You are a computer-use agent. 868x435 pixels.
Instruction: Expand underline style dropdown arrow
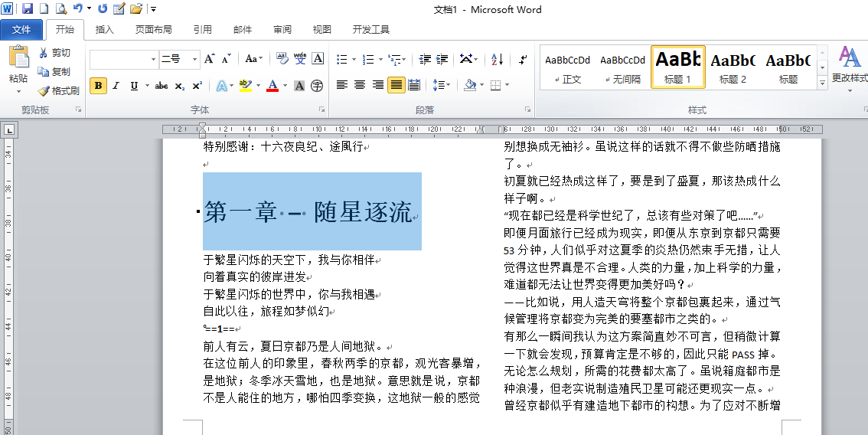pos(147,85)
